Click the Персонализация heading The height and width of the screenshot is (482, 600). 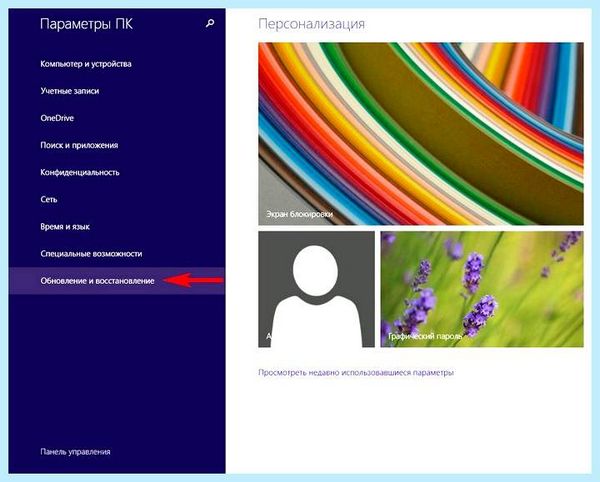click(311, 24)
